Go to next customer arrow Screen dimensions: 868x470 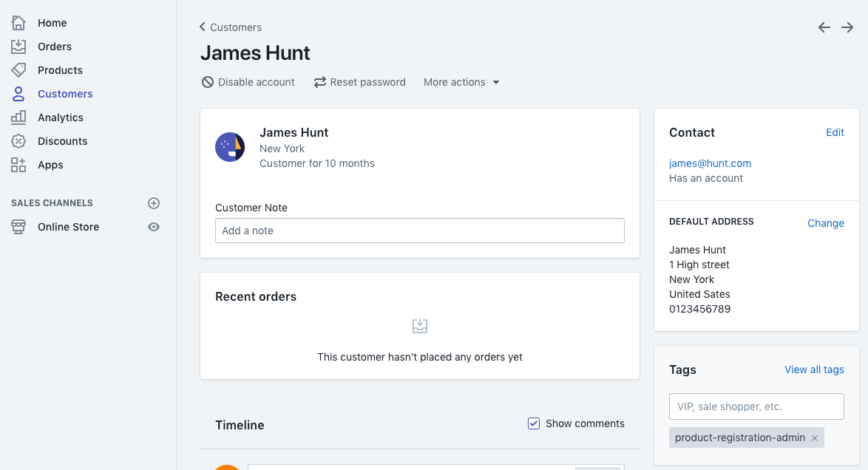847,27
